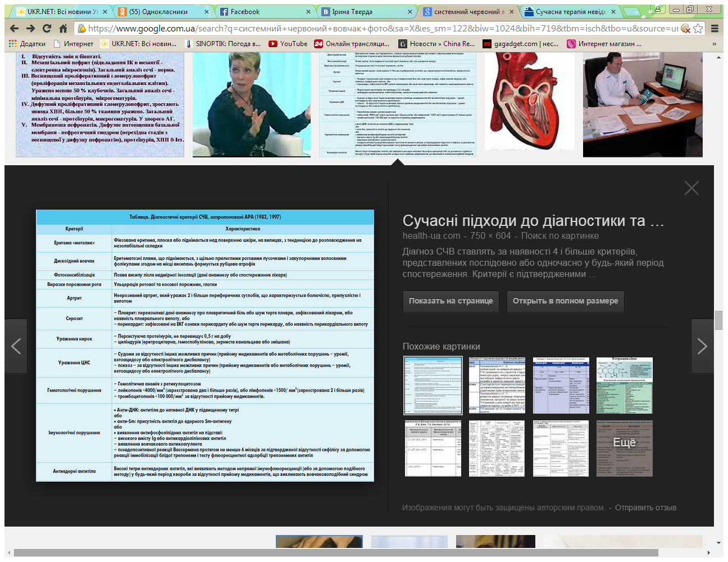728x562 pixels.
Task: Close the image preview panel
Action: point(691,188)
